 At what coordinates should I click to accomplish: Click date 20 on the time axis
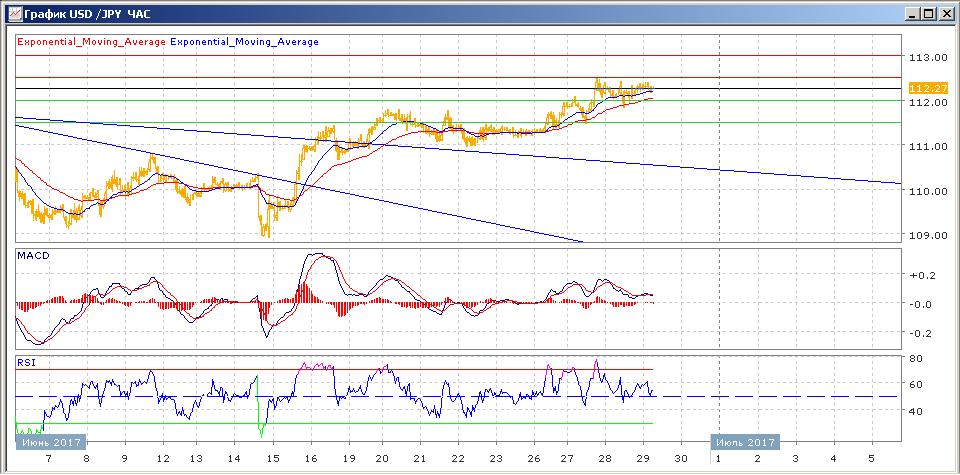(x=381, y=458)
